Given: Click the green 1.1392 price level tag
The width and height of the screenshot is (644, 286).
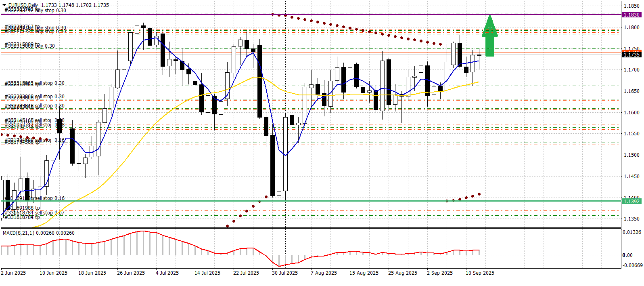Looking at the screenshot, I should (x=631, y=201).
